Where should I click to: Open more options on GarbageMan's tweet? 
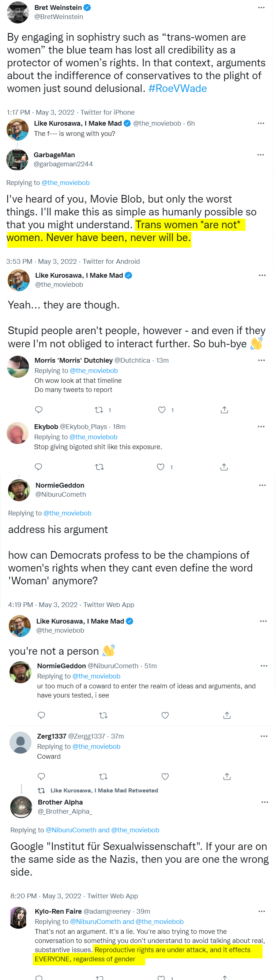[x=260, y=155]
